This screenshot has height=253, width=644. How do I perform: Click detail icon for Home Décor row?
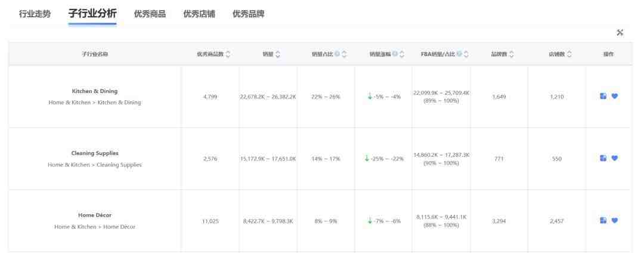click(603, 221)
